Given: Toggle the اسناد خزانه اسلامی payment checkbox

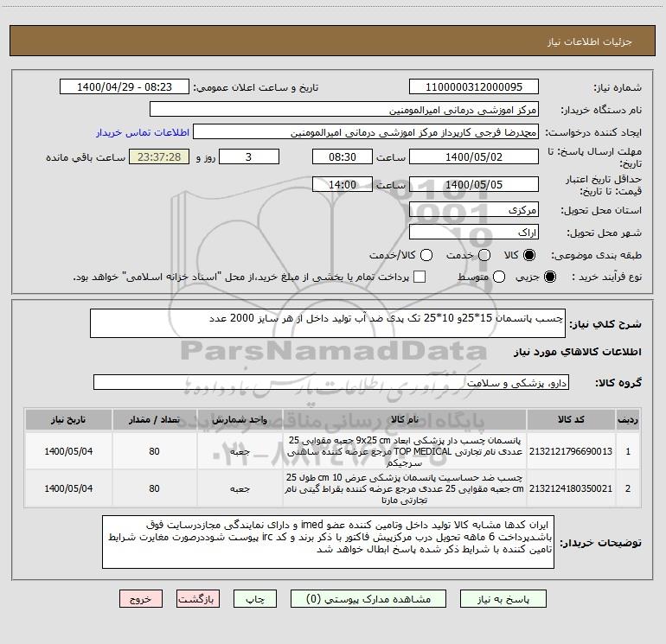Looking at the screenshot, I should click(419, 277).
